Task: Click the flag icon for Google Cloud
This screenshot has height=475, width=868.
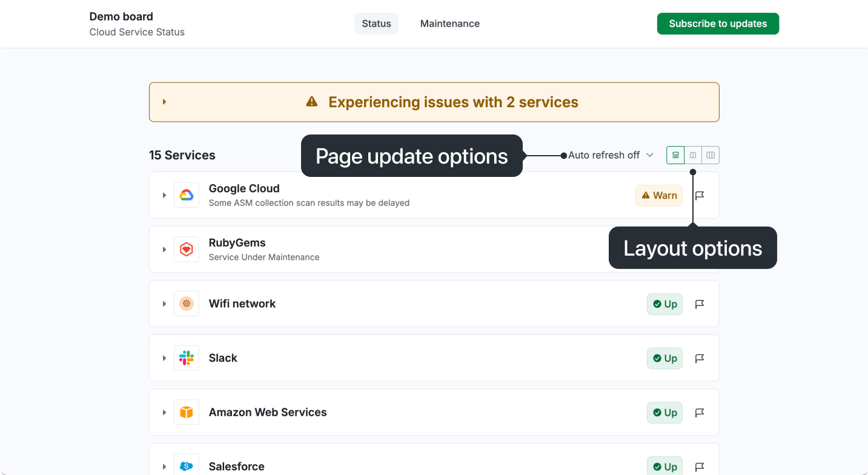Action: (700, 196)
